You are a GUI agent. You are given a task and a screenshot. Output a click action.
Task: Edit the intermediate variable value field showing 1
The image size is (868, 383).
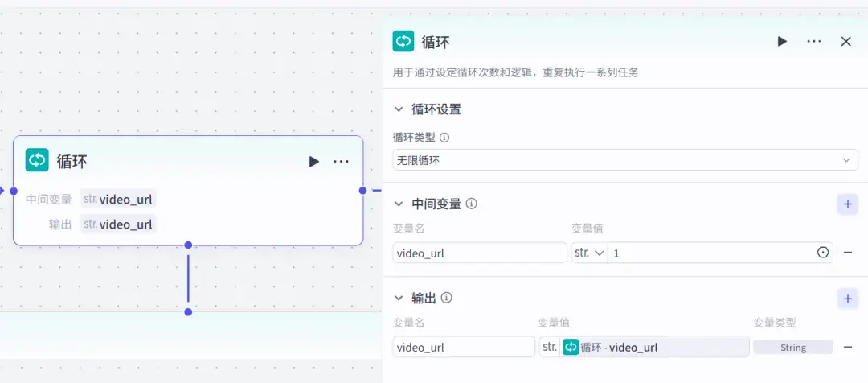tap(711, 253)
